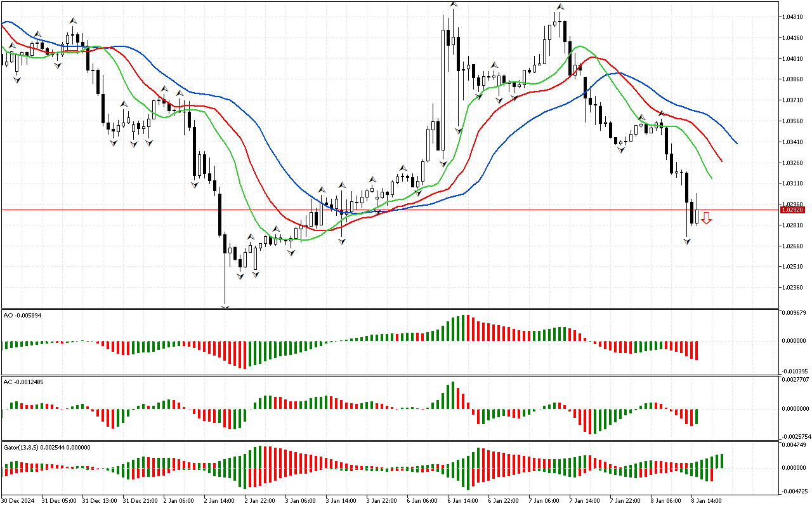Click the 30 Dec 2024 date label
Image resolution: width=812 pixels, height=508 pixels.
19,500
